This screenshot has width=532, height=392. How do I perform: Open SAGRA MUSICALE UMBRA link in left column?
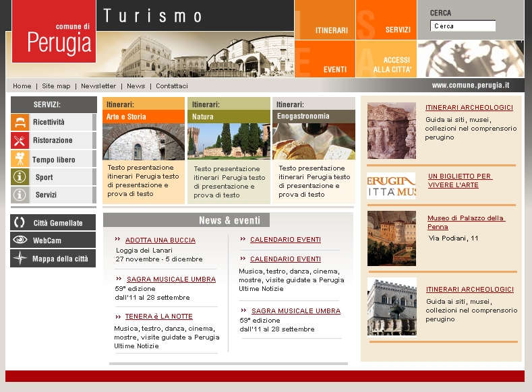point(171,279)
